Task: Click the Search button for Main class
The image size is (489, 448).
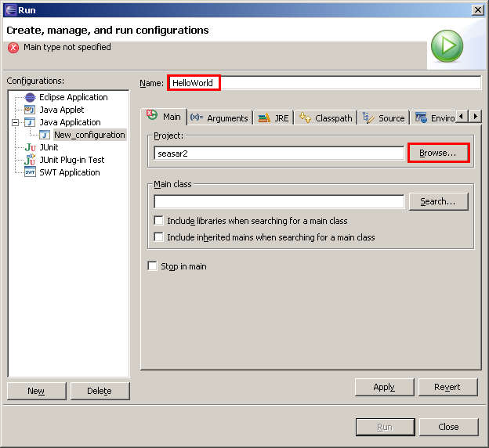Action: click(437, 201)
